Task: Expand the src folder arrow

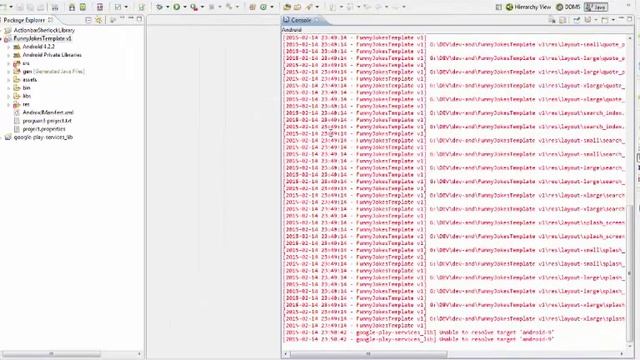Action: pos(9,63)
